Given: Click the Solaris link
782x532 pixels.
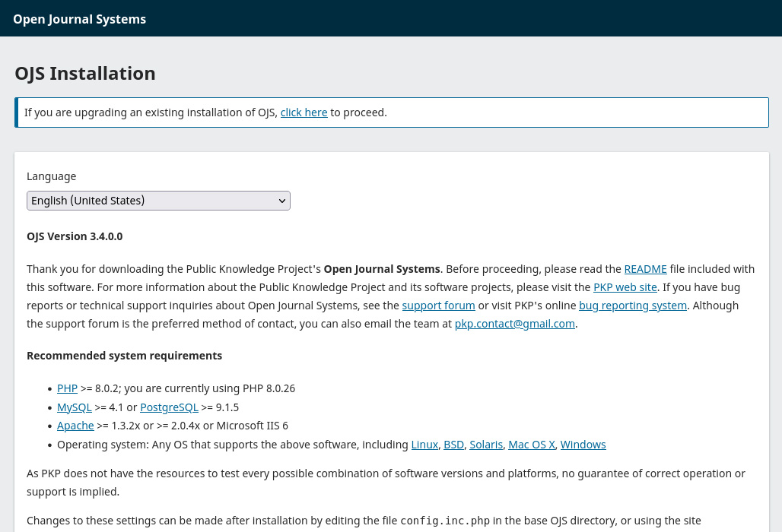Looking at the screenshot, I should click(x=486, y=445).
